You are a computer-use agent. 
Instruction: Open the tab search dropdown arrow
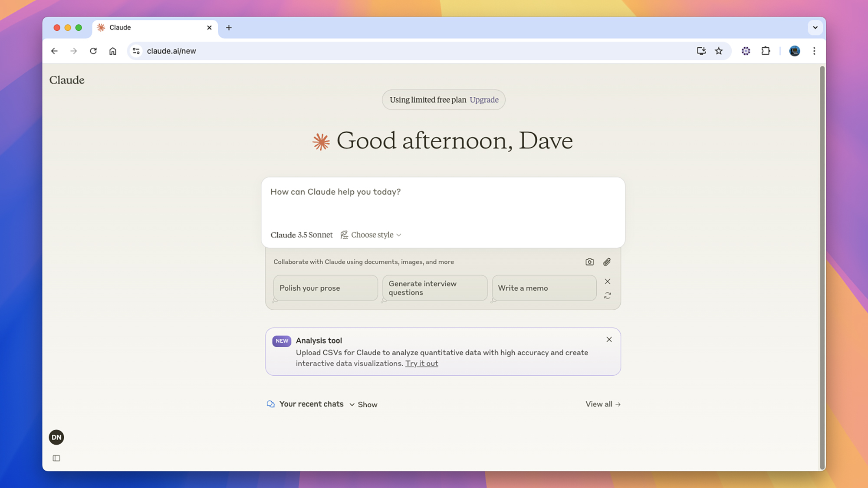(x=815, y=28)
